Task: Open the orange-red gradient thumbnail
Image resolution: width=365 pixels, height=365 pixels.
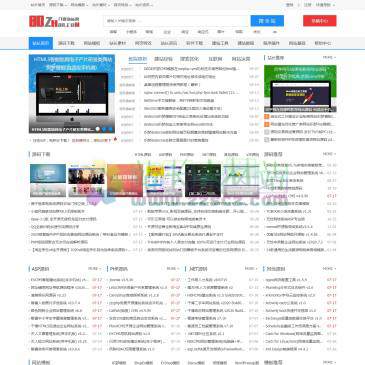Action: click(x=125, y=180)
